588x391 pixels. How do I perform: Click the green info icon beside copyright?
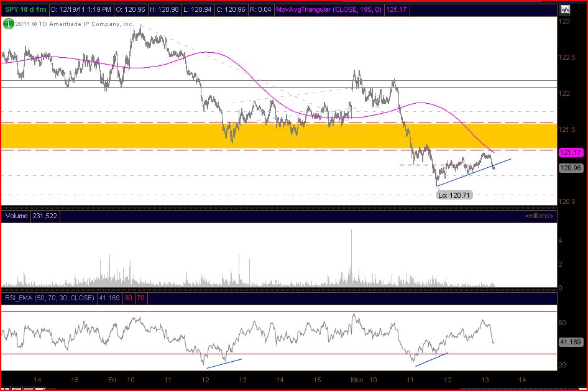(x=8, y=24)
